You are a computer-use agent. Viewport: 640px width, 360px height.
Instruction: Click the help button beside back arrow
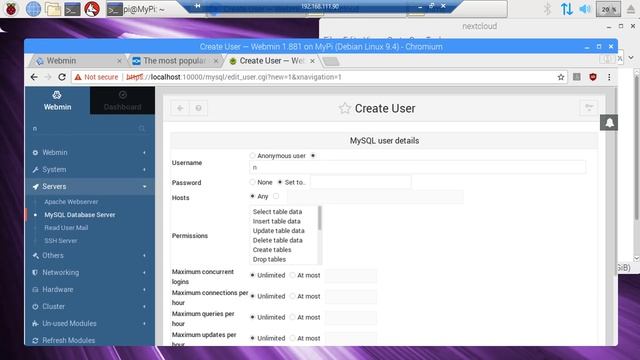click(x=198, y=108)
